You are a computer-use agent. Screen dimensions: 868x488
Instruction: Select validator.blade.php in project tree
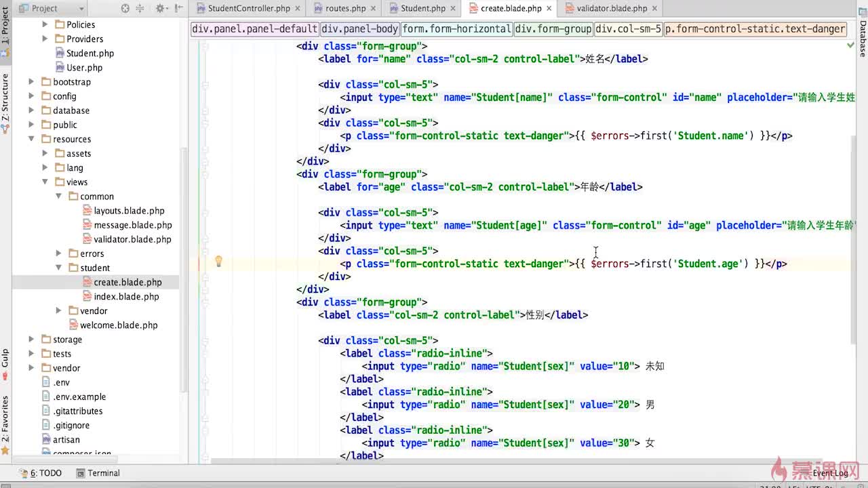pyautogui.click(x=132, y=239)
